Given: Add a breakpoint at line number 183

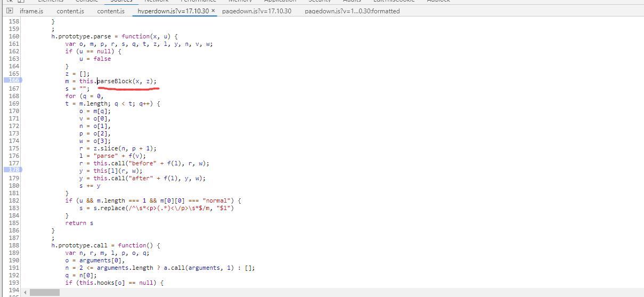Looking at the screenshot, I should tap(13, 208).
